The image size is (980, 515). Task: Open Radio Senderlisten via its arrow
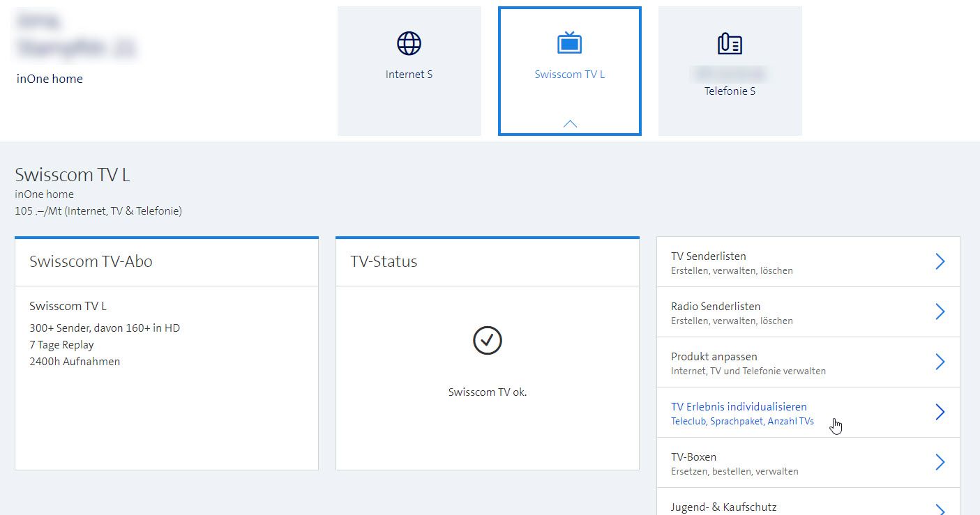(940, 312)
